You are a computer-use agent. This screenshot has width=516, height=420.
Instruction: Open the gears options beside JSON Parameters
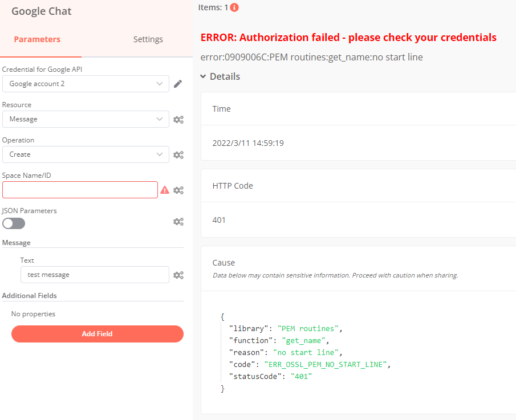[x=178, y=222]
